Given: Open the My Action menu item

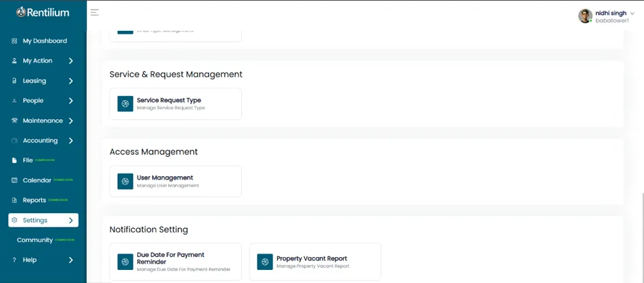Looking at the screenshot, I should pos(43,61).
